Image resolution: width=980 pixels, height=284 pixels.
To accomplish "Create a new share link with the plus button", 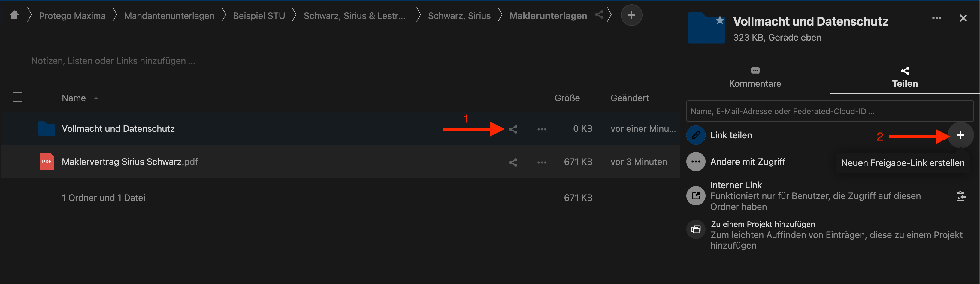I will 961,135.
